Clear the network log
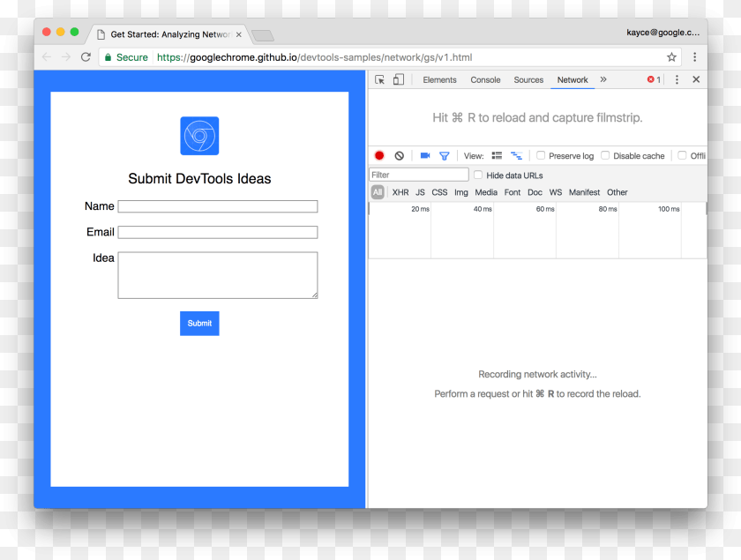The image size is (741, 560). coord(400,155)
